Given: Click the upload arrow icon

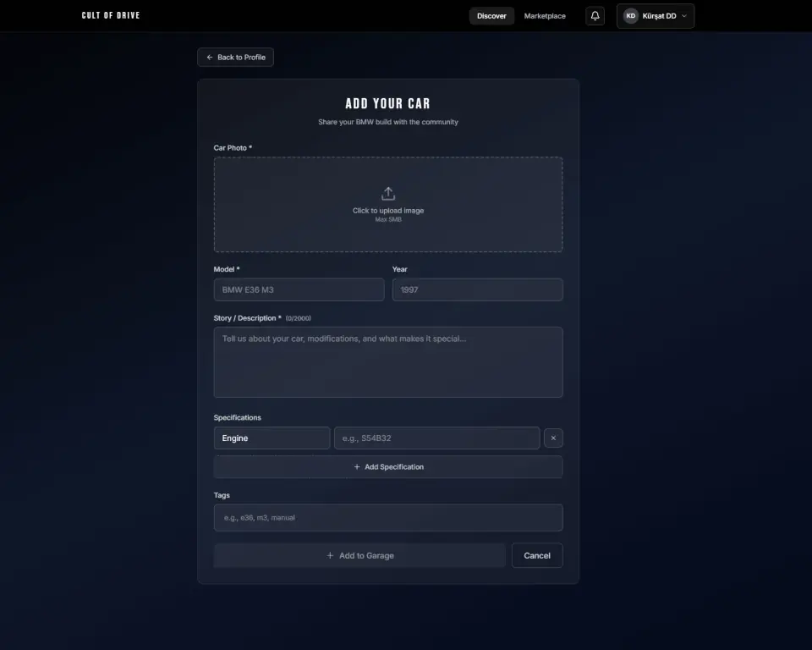Looking at the screenshot, I should (x=388, y=194).
